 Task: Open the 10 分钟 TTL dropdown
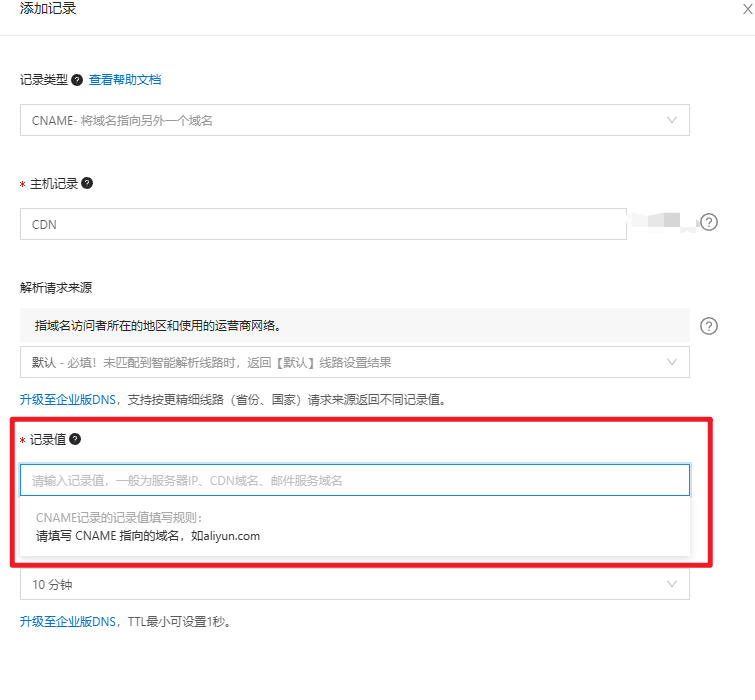tap(340, 584)
